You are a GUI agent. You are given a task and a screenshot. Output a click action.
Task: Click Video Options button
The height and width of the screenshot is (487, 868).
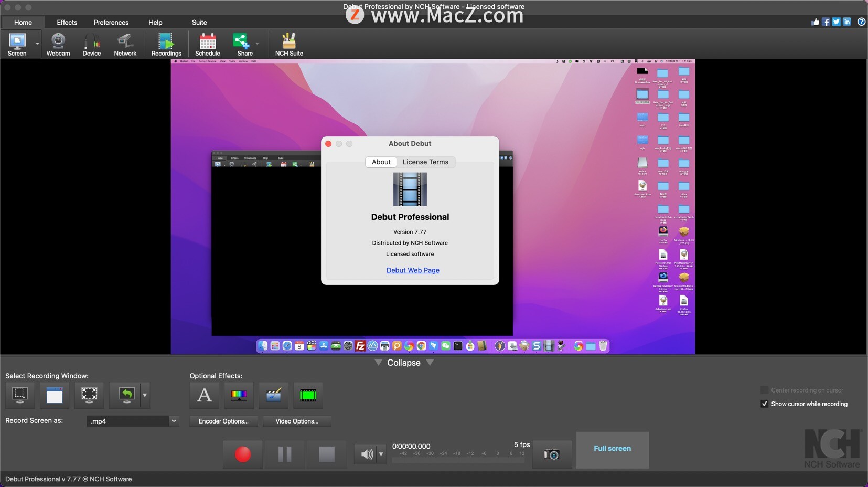(297, 421)
